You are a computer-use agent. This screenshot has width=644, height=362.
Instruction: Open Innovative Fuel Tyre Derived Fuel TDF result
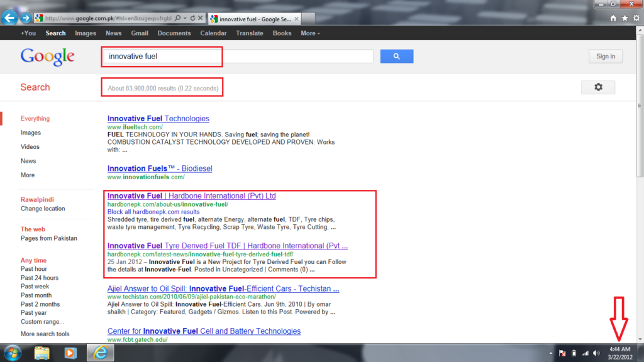point(228,246)
